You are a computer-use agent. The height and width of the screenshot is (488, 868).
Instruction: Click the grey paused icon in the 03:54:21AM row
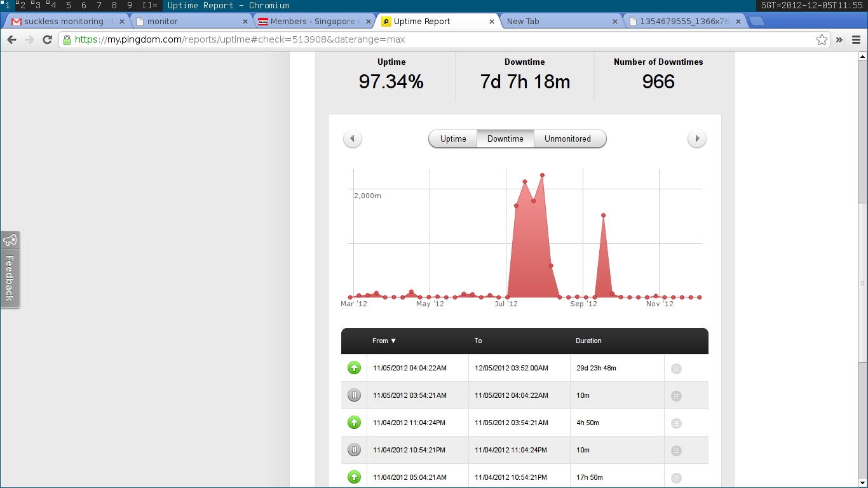(x=355, y=395)
